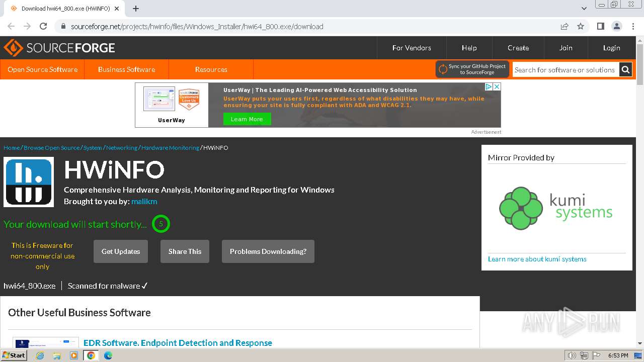
Task: Click the Share This button
Action: click(185, 251)
